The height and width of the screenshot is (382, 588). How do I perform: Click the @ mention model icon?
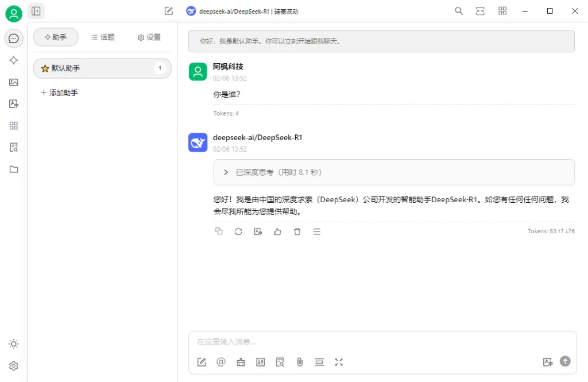(221, 362)
